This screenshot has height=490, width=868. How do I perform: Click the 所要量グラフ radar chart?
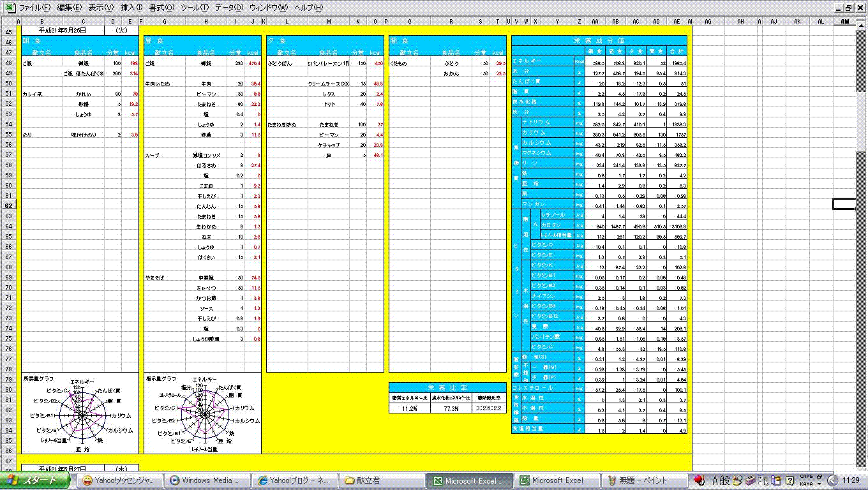(80, 413)
